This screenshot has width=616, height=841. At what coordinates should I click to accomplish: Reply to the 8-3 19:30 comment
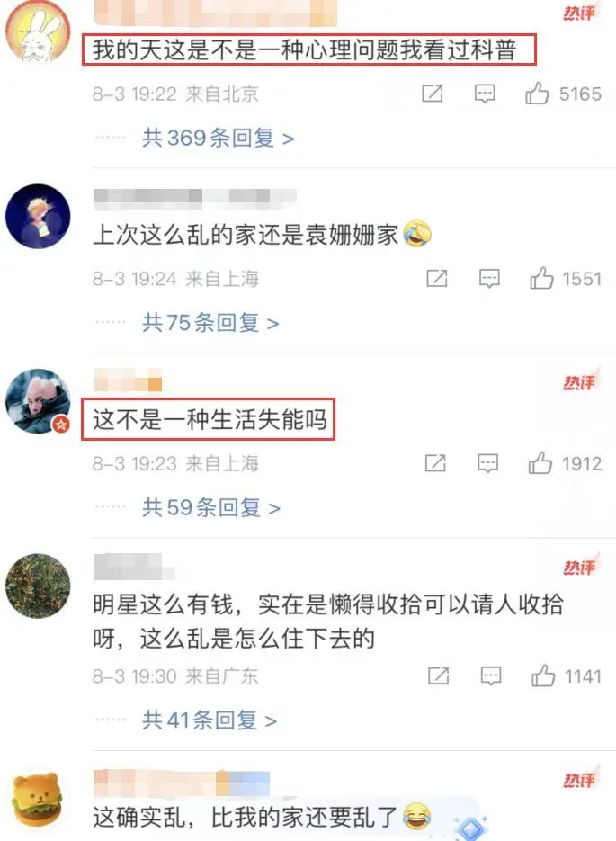pos(491,676)
